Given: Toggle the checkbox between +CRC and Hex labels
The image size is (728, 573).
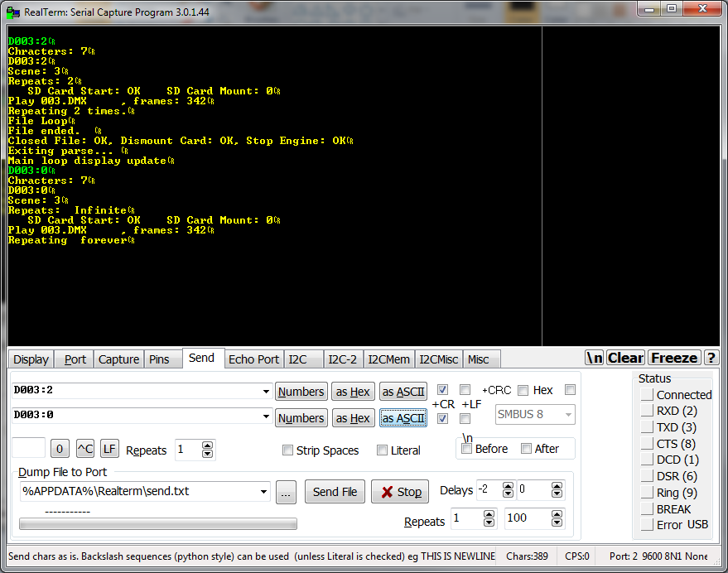Looking at the screenshot, I should 523,390.
